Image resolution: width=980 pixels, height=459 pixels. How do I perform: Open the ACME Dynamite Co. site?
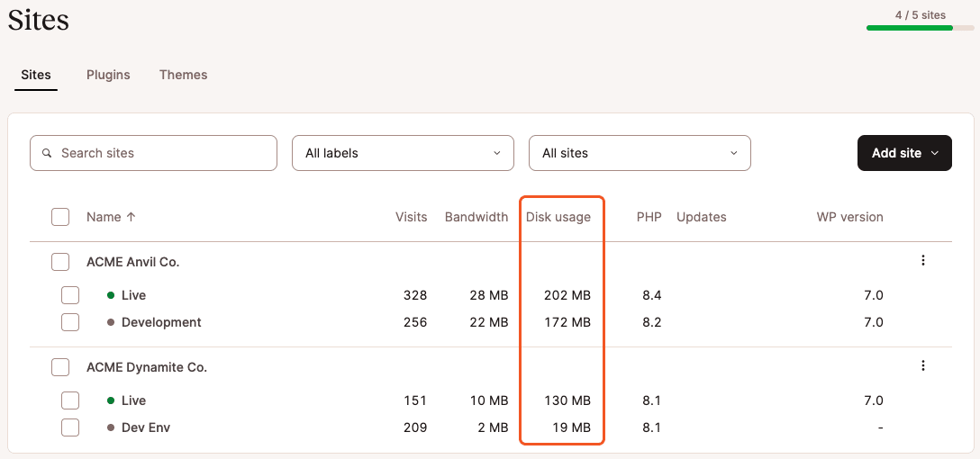click(147, 367)
